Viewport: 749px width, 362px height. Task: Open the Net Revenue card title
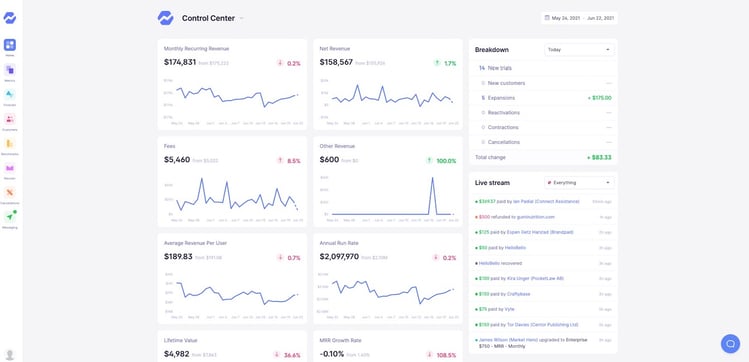[335, 49]
